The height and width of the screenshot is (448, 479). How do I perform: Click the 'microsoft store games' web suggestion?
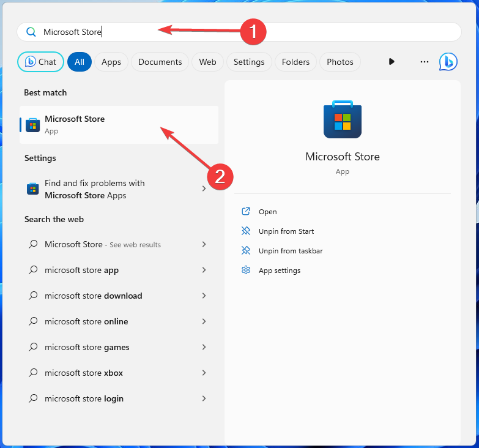pyautogui.click(x=87, y=347)
